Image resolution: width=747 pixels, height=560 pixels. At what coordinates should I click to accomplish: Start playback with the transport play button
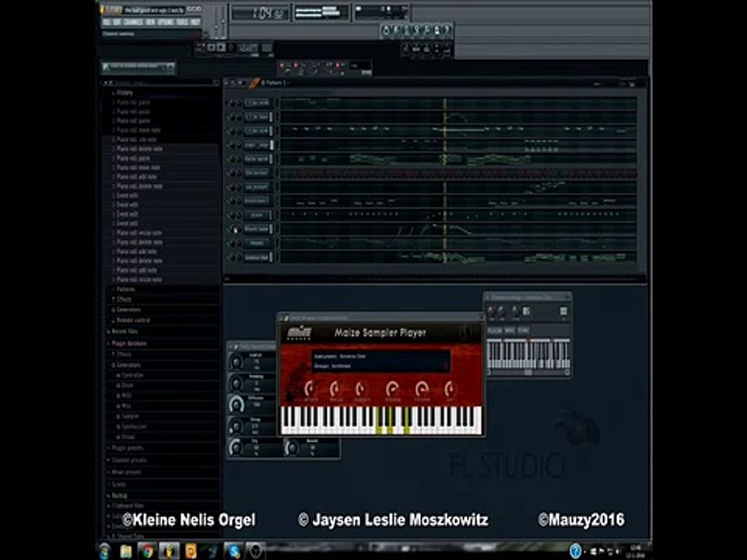[211, 47]
